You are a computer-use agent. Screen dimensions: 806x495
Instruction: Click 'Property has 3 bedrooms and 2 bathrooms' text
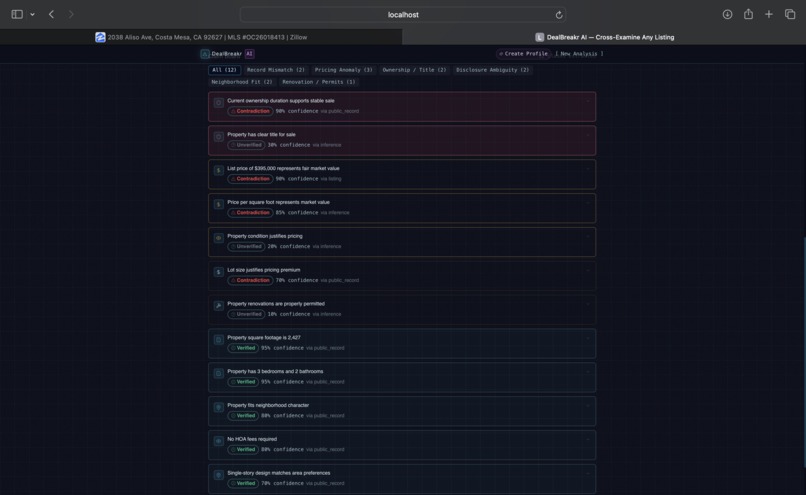coord(275,371)
